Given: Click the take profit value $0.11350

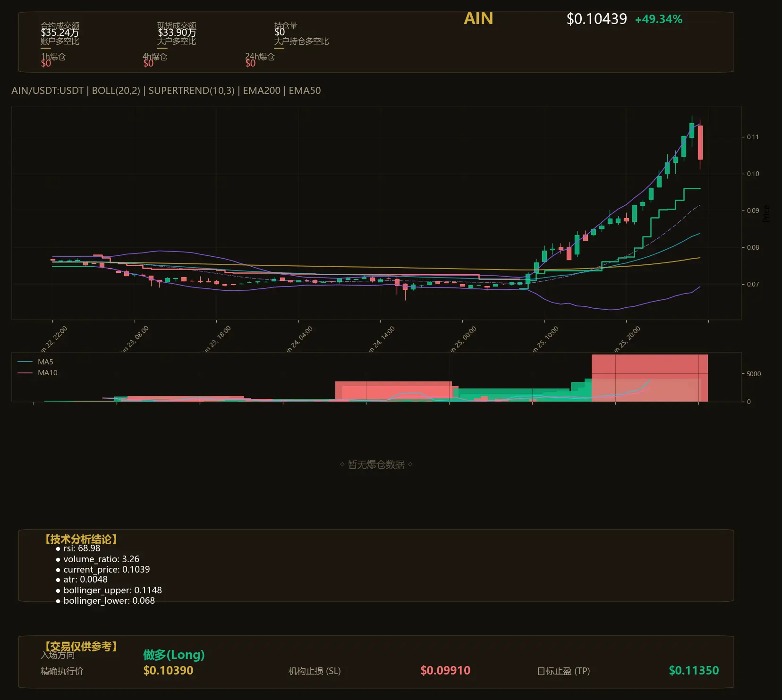Looking at the screenshot, I should [x=694, y=670].
